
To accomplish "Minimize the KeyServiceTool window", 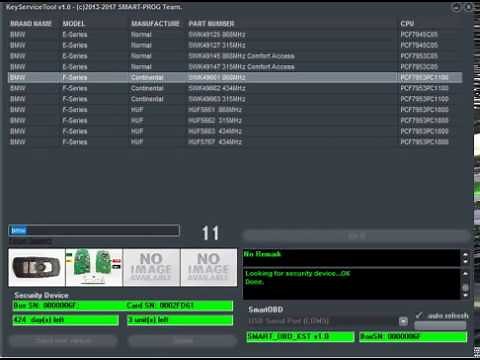I will [x=456, y=7].
